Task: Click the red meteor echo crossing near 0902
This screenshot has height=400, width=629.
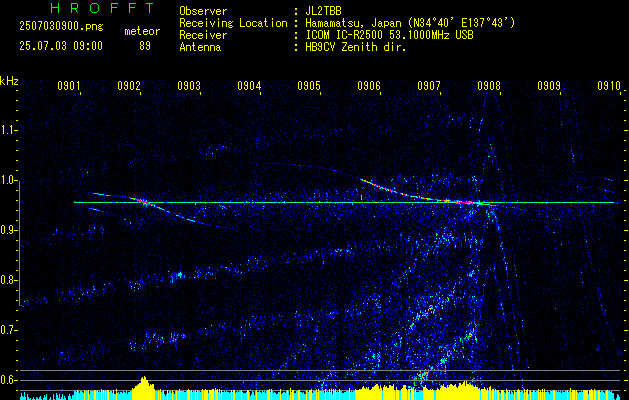Action: [144, 201]
